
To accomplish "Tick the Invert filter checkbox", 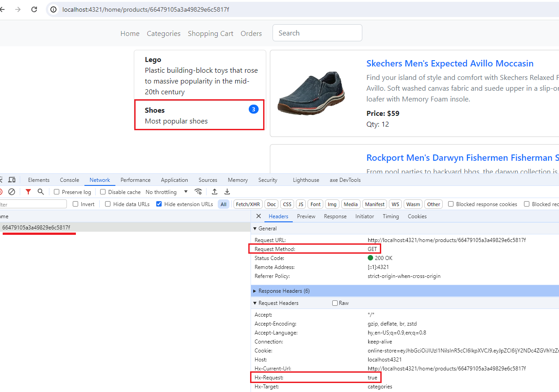I will (76, 204).
